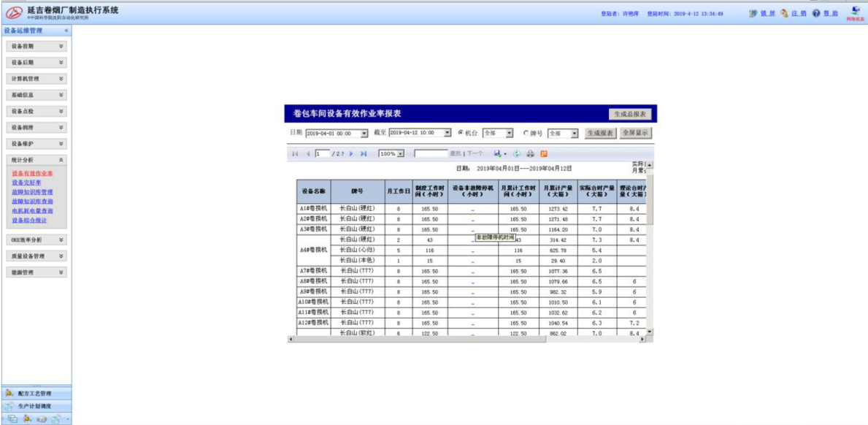Expand the OEE效率分析 section
The width and height of the screenshot is (868, 425).
click(37, 241)
